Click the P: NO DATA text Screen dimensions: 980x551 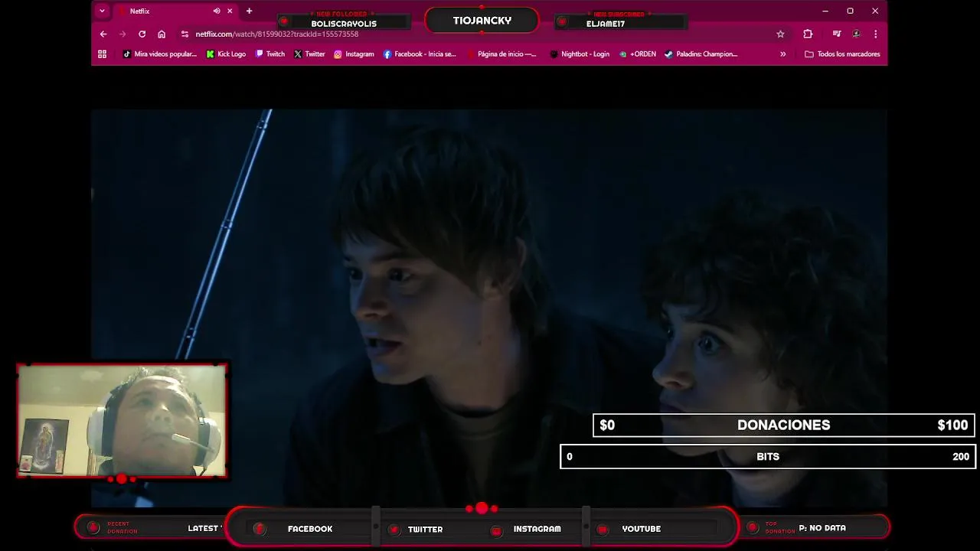point(822,528)
